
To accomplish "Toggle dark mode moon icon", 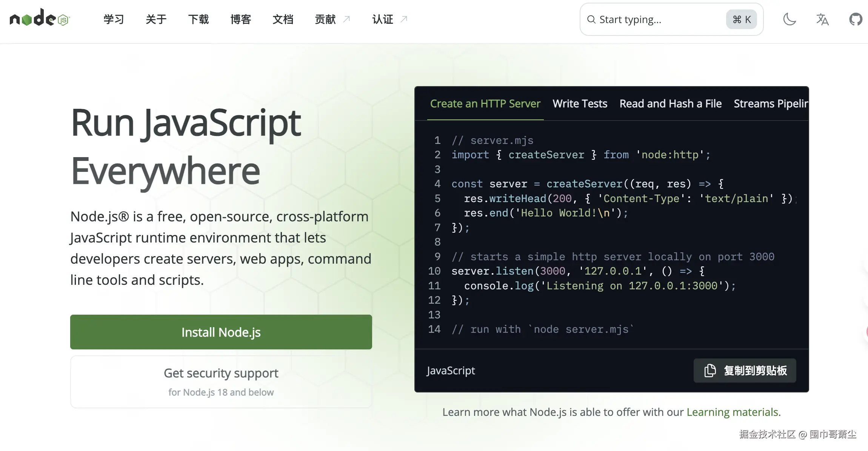I will (x=790, y=19).
